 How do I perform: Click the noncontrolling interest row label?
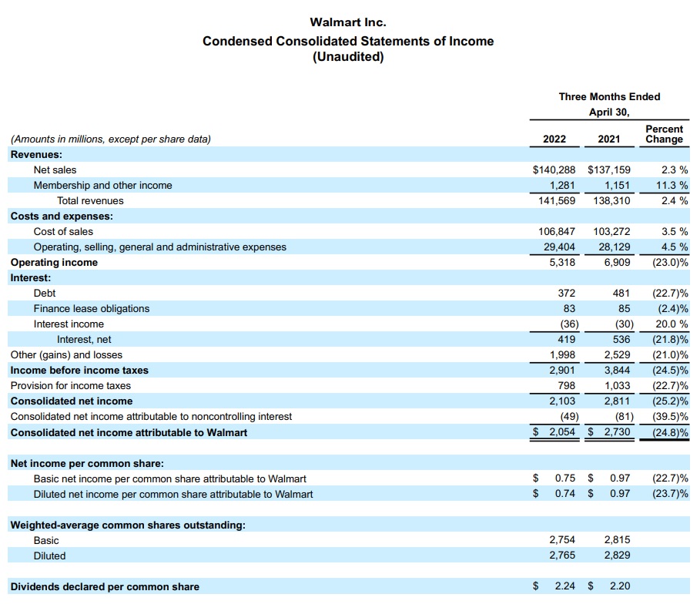coord(152,417)
